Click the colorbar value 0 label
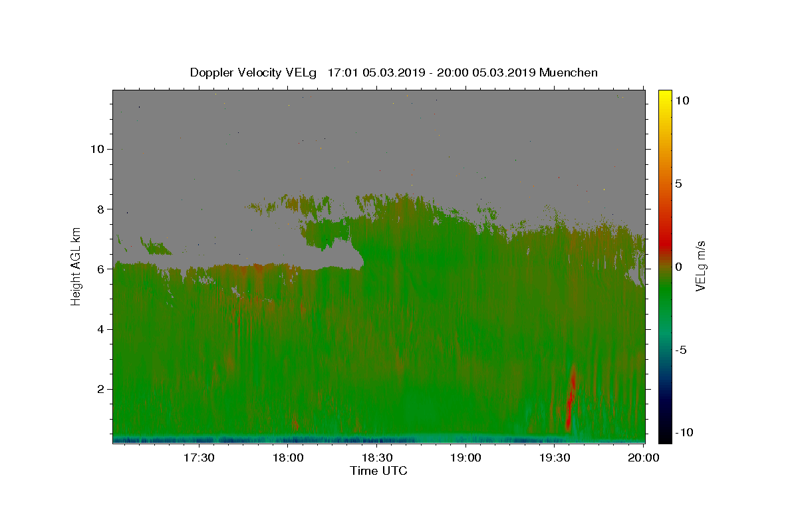 coord(678,267)
